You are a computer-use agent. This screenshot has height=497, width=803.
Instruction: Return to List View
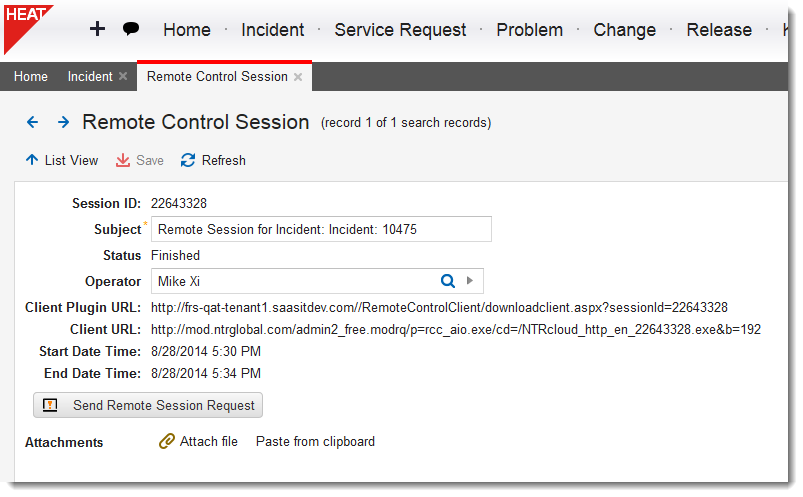point(61,160)
